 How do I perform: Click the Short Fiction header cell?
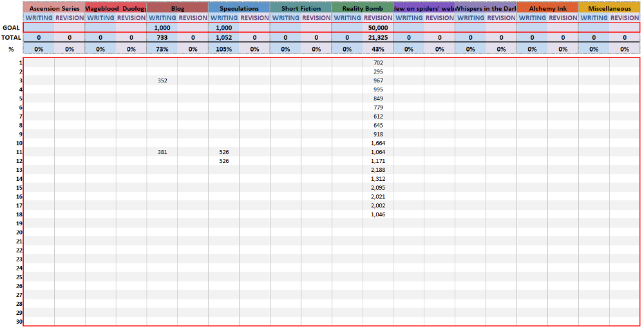click(x=301, y=8)
